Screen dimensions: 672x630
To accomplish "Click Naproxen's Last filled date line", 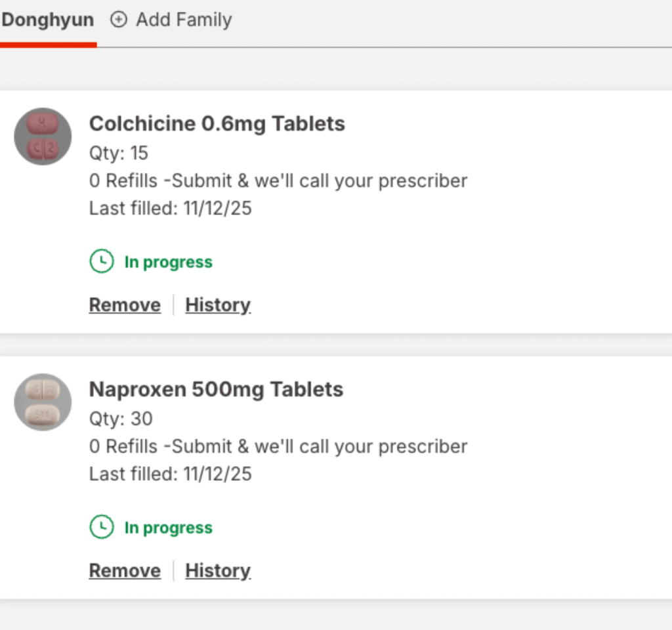I will [170, 474].
